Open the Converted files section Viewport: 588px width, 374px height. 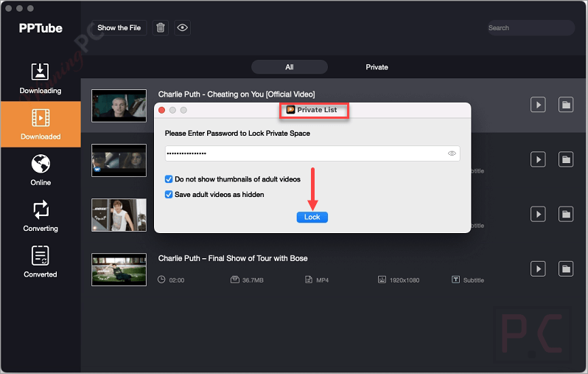point(41,262)
